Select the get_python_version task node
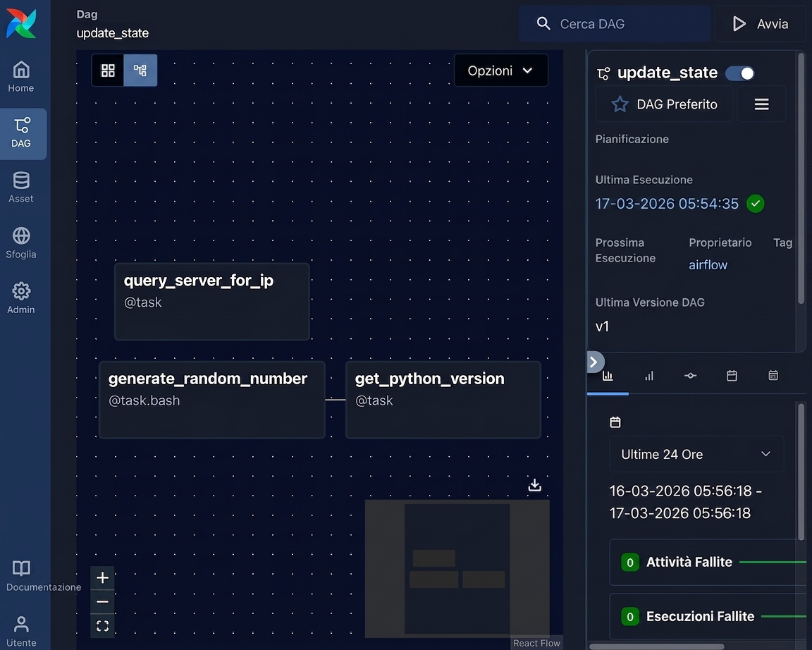 coord(443,400)
